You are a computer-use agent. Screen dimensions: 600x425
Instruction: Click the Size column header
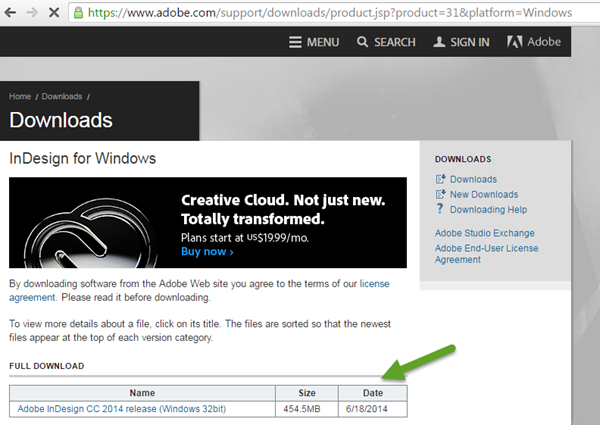pos(307,393)
